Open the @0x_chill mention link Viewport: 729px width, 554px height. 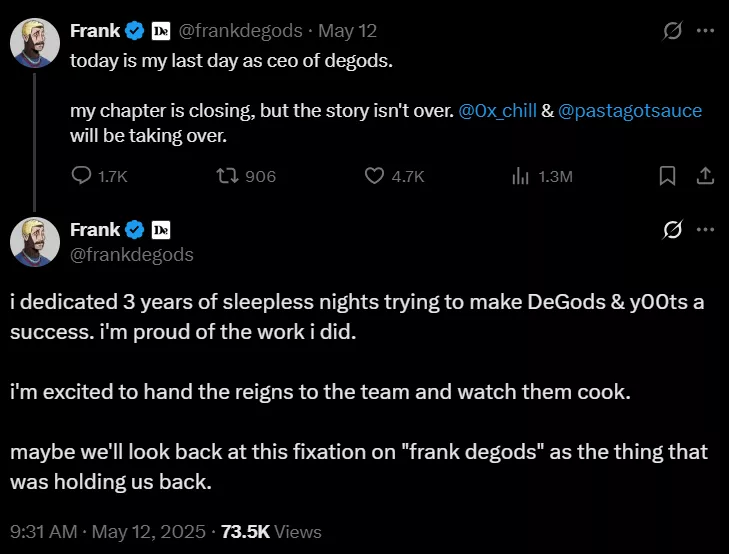(496, 110)
